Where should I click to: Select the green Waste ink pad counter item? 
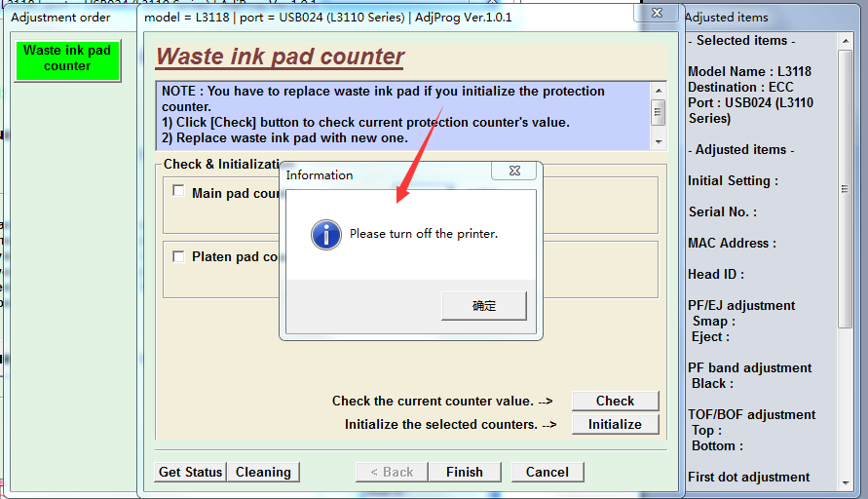(x=67, y=60)
